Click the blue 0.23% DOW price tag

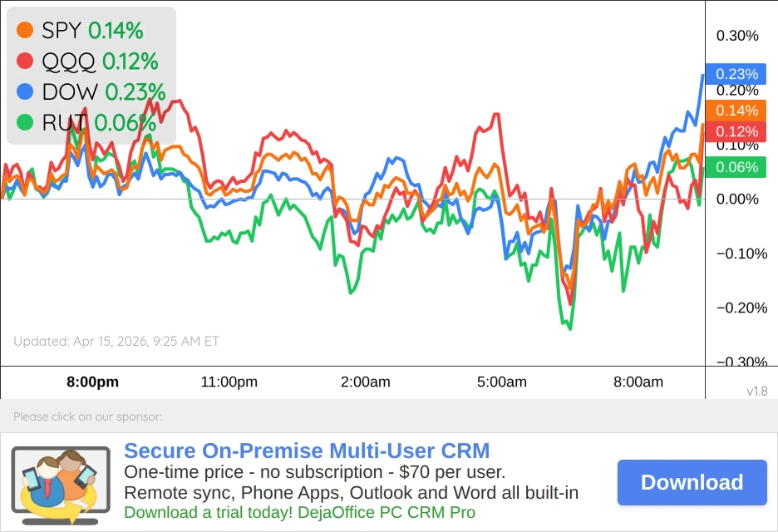tap(736, 74)
